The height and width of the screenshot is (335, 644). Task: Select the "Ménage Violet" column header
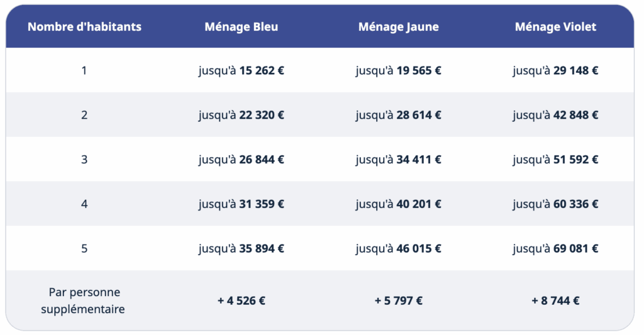pyautogui.click(x=555, y=26)
